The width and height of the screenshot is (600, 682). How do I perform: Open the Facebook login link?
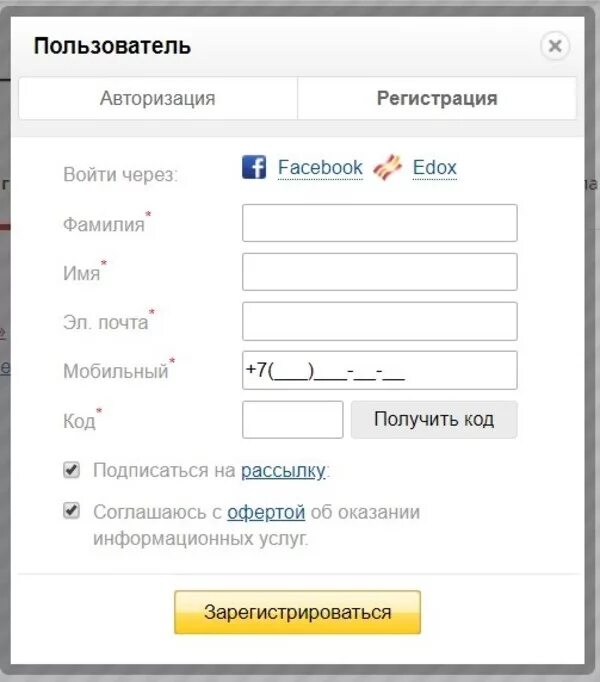point(320,167)
